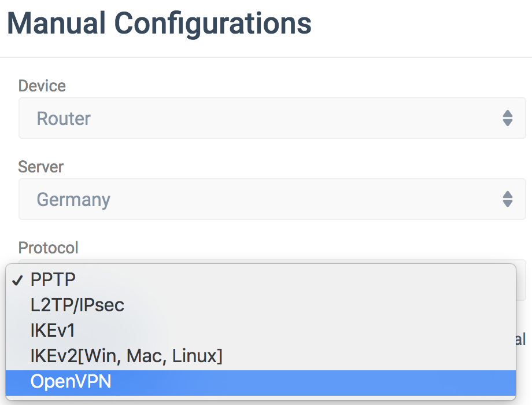This screenshot has height=405, width=532.
Task: Click the word Router inside the selector
Action: click(x=64, y=119)
